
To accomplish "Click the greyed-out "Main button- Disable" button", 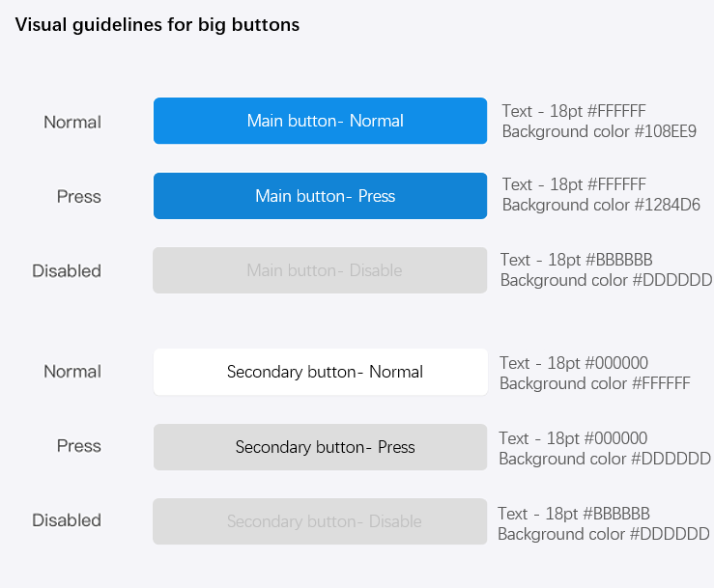I will pos(320,270).
